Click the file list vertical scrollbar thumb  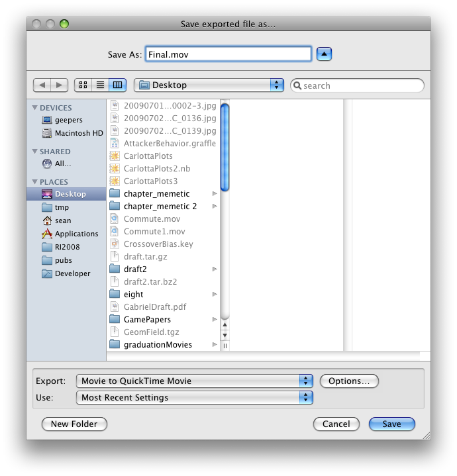coord(225,146)
